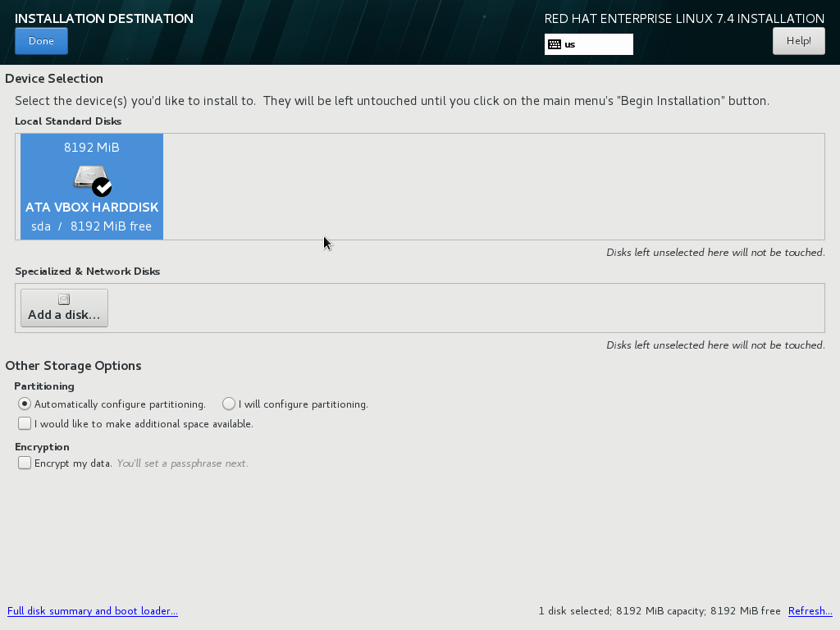Click the Encryption label
The width and height of the screenshot is (840, 630).
point(42,447)
